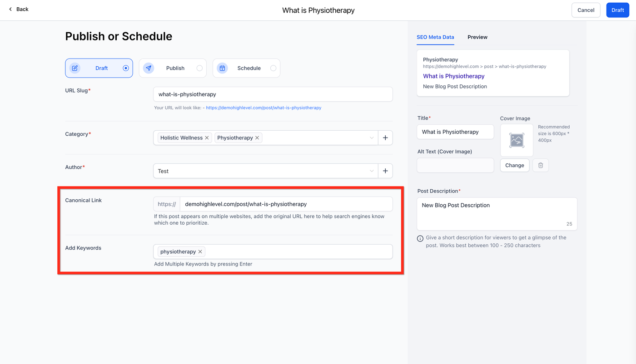Delete the cover image with trash icon
The height and width of the screenshot is (364, 636).
(541, 165)
